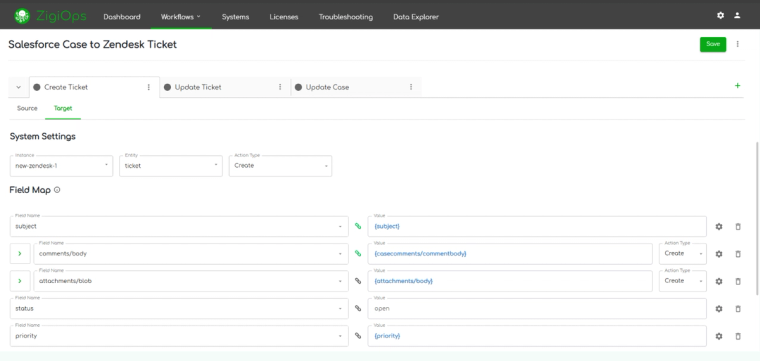Click the {priority} value field
This screenshot has width=760, height=361.
coord(537,336)
